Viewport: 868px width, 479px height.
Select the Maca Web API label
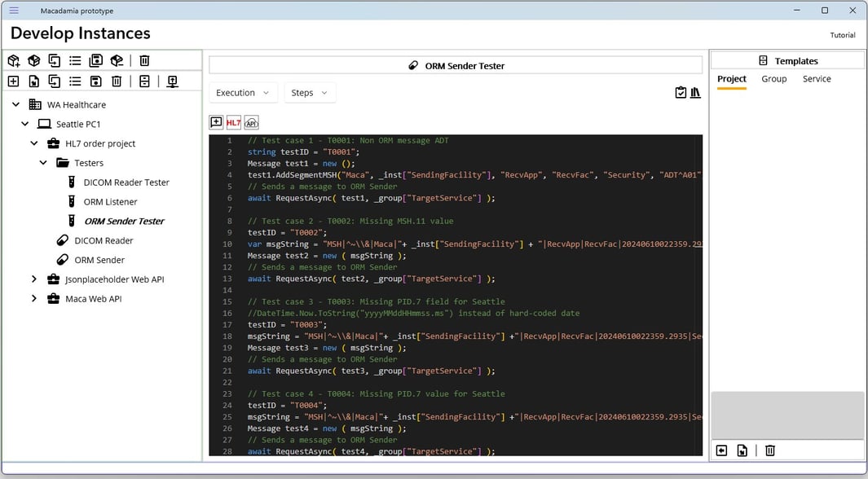tap(93, 299)
